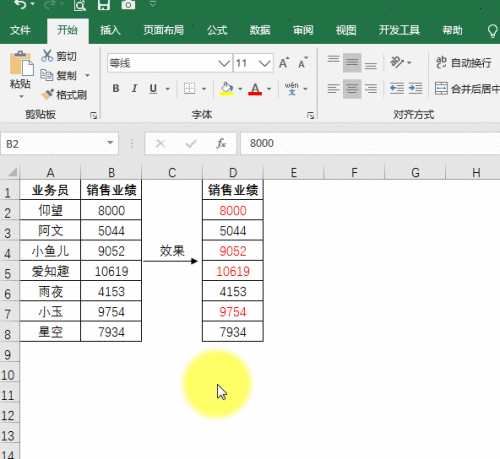Click Decrease Font Size icon
The height and width of the screenshot is (459, 500).
[x=303, y=63]
